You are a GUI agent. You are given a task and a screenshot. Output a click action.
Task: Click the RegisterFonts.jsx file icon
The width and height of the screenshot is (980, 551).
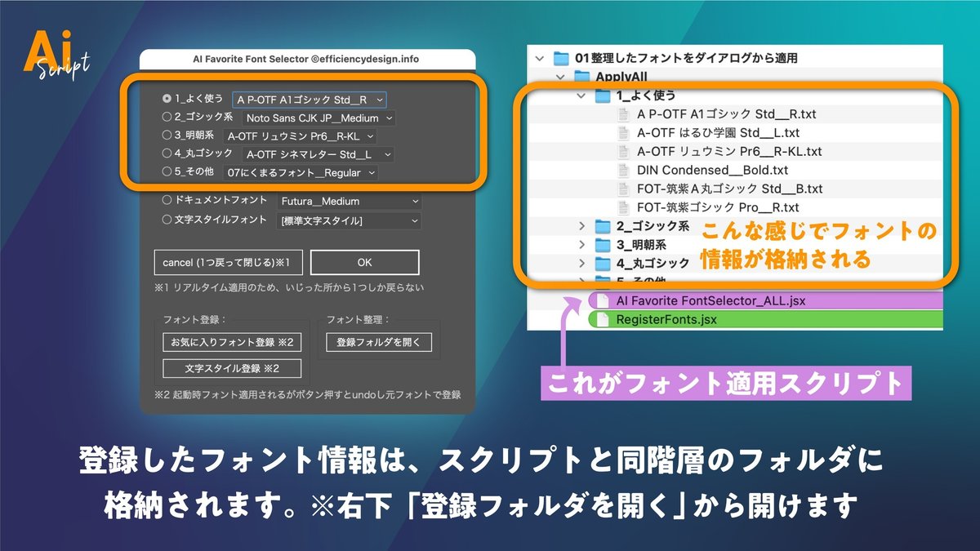tap(603, 319)
